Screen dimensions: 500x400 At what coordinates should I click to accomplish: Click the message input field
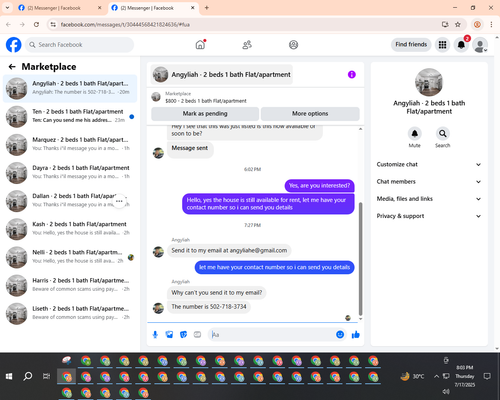pos(272,335)
